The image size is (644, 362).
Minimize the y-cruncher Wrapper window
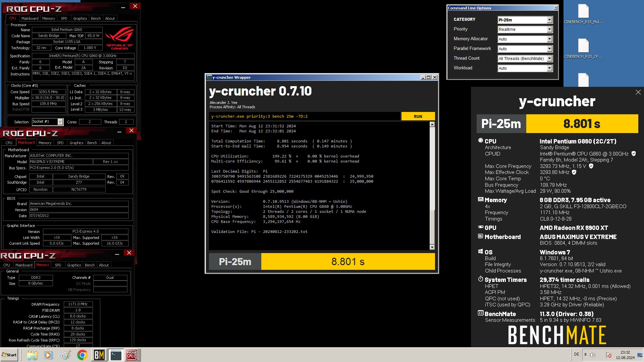(x=423, y=77)
